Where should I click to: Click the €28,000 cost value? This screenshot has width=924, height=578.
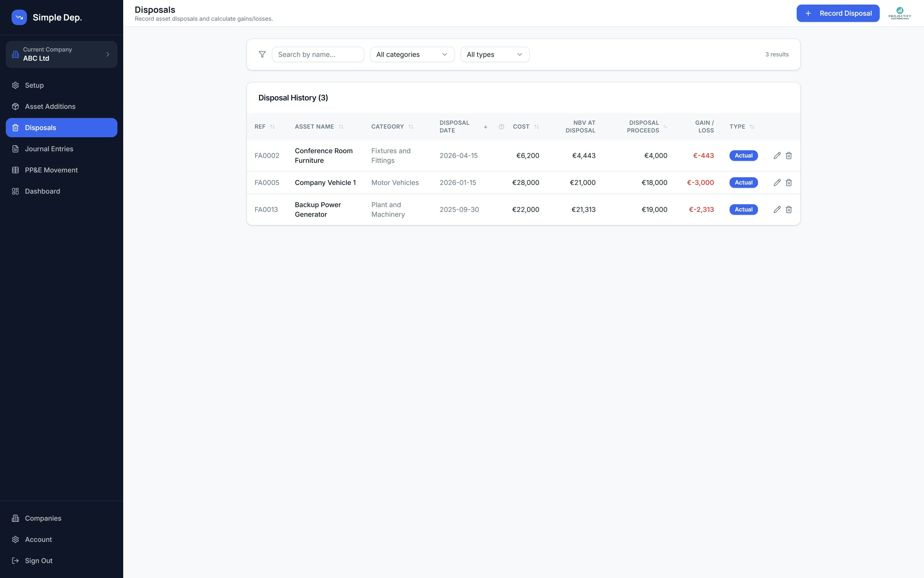point(525,182)
